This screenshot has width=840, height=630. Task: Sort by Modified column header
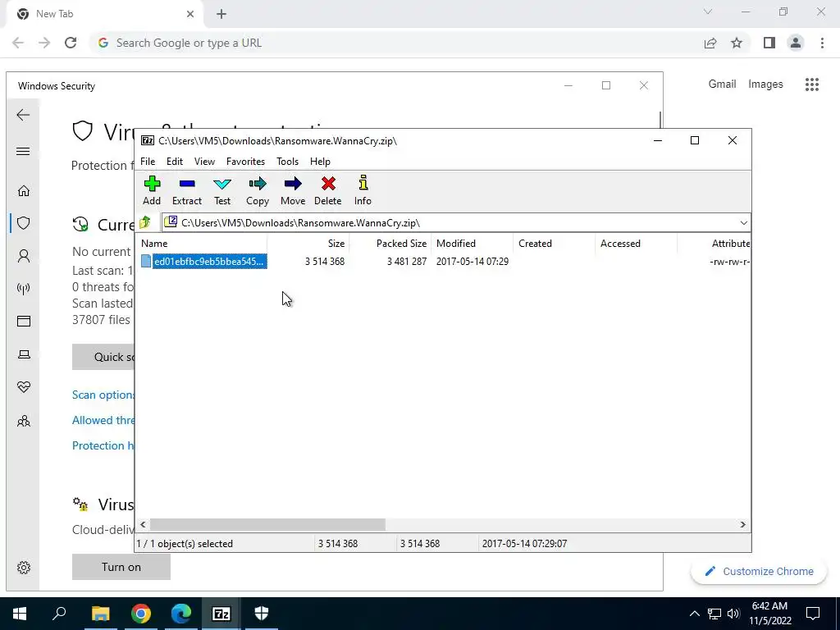point(472,243)
